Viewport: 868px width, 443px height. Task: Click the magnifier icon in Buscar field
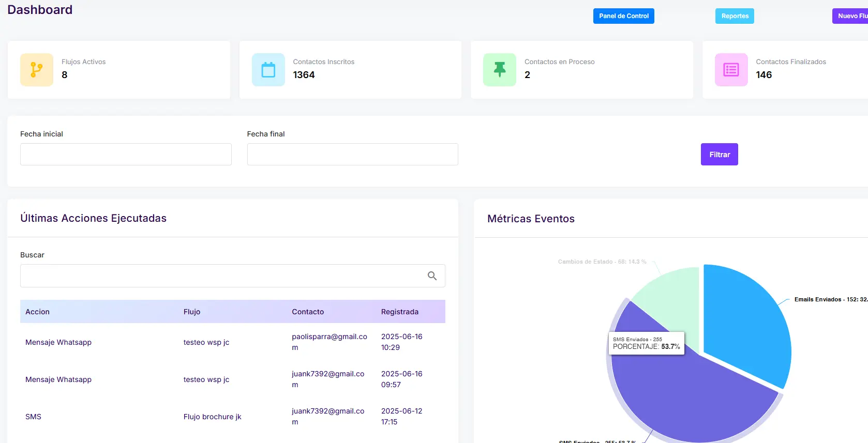(432, 276)
